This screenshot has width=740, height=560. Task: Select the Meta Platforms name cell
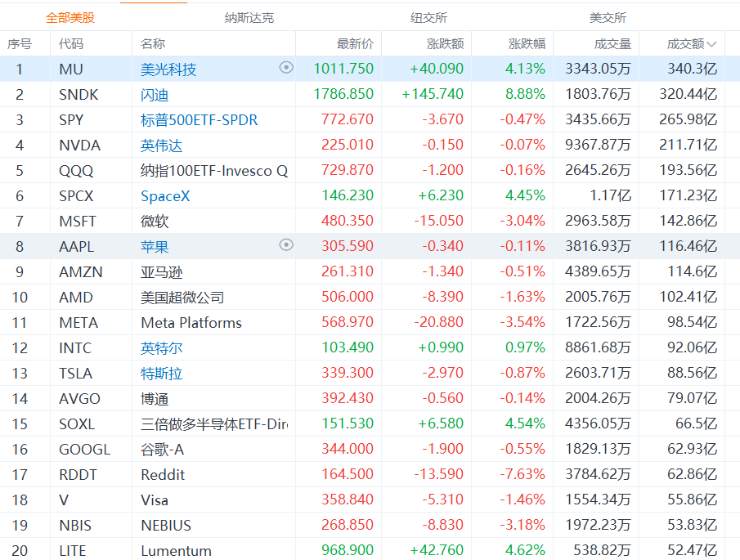point(191,323)
